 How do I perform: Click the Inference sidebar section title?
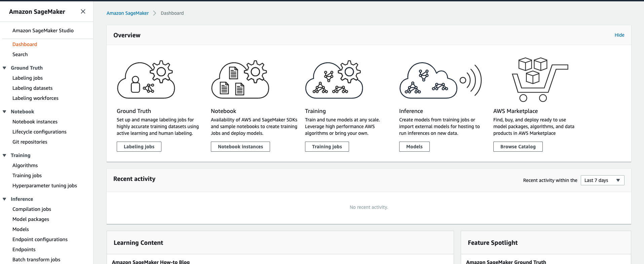22,199
